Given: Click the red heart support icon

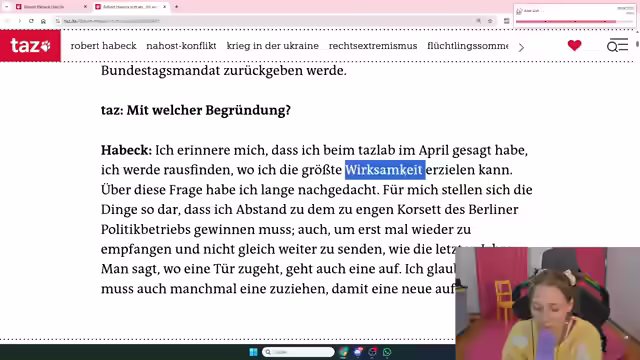Looking at the screenshot, I should pos(574,45).
